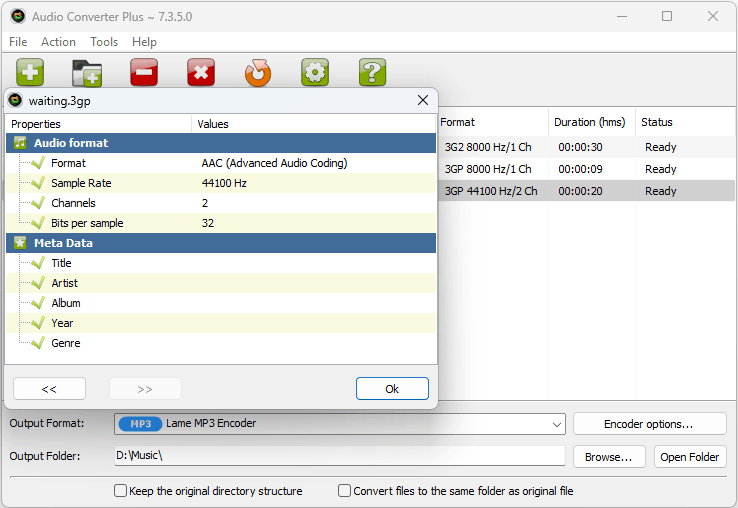Click the Add folder toolbar icon
738x508 pixels.
pyautogui.click(x=87, y=73)
